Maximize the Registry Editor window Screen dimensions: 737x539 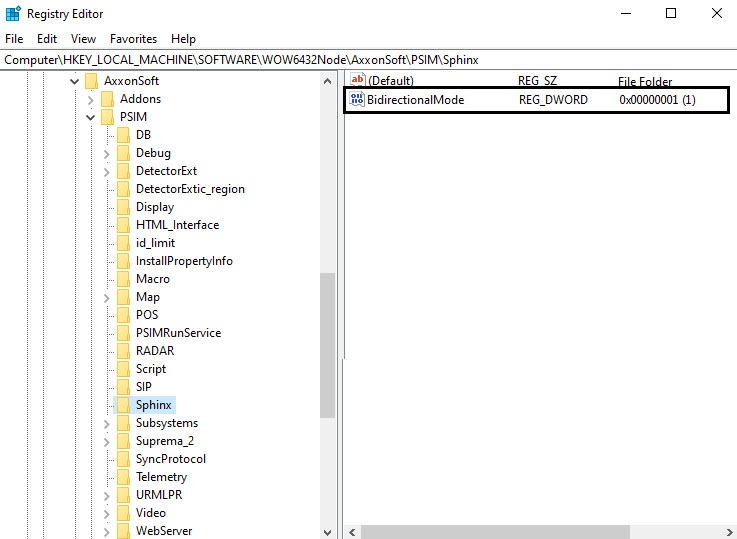671,13
